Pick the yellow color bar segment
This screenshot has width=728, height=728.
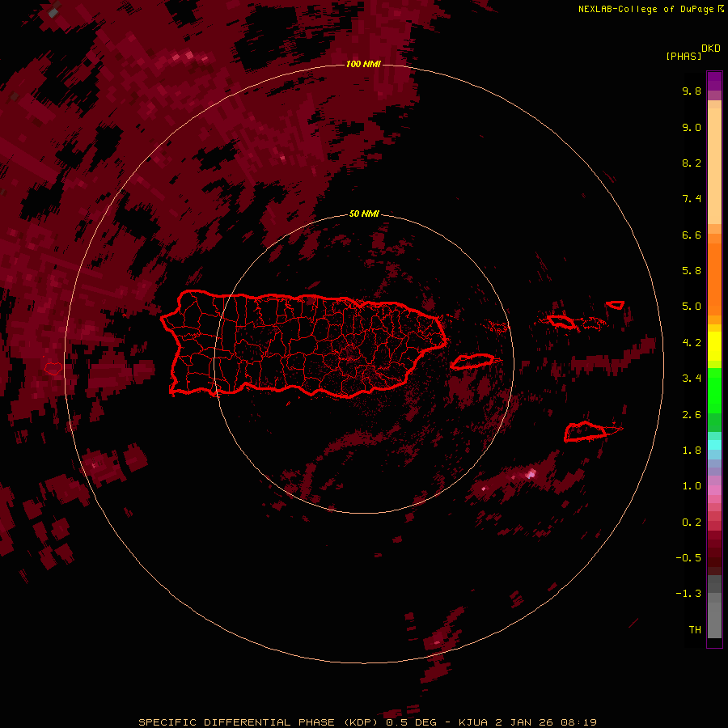tap(714, 346)
